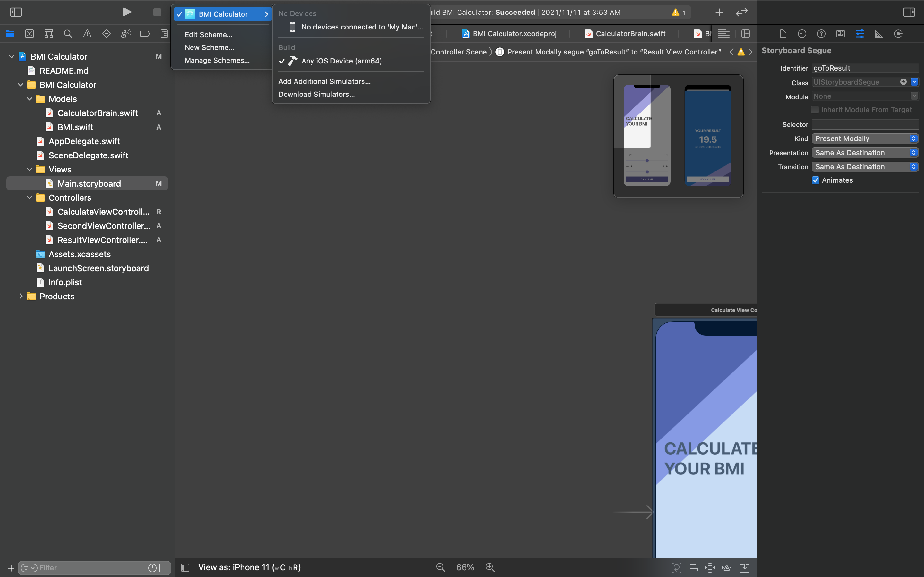Click the goToResult Identifier field
The image size is (924, 577).
pos(864,68)
